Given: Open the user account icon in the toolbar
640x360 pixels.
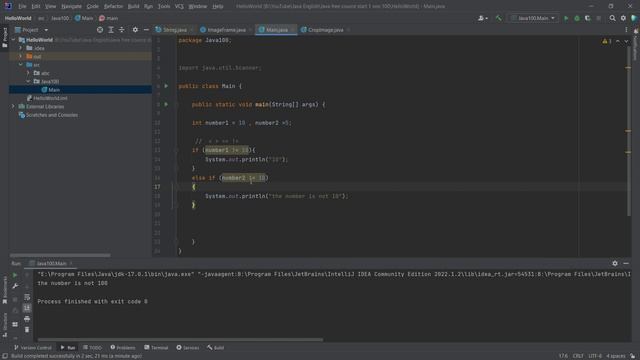Looking at the screenshot, I should click(x=482, y=18).
